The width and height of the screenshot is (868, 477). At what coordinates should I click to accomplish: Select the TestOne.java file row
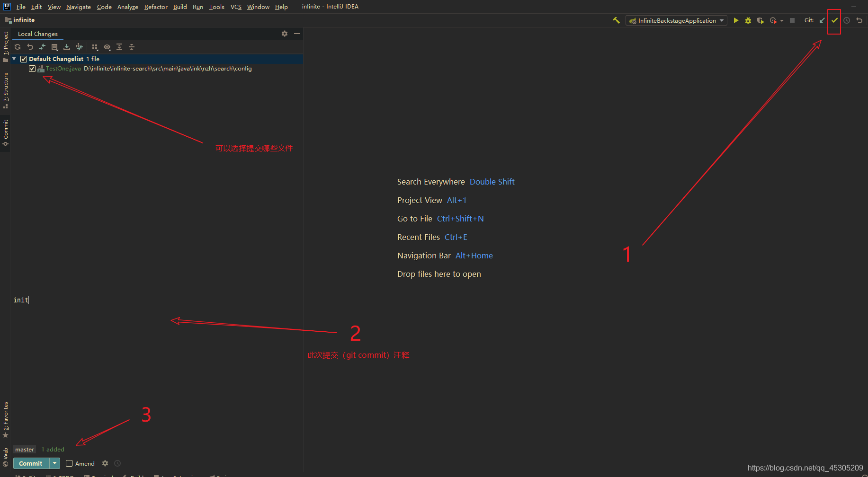[157, 69]
